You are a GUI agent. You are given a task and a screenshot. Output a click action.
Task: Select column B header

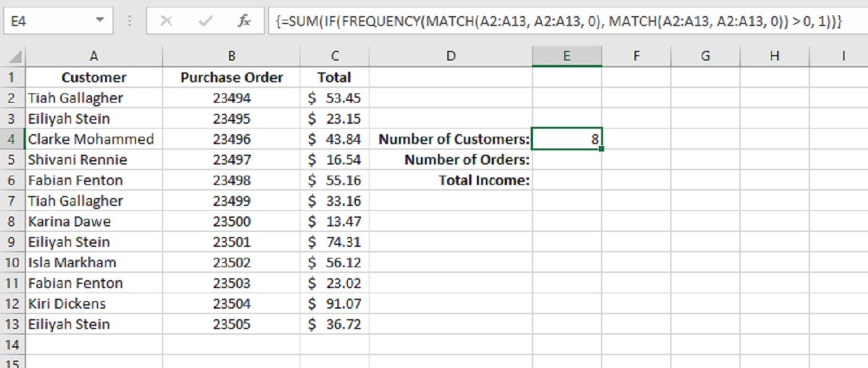(232, 56)
